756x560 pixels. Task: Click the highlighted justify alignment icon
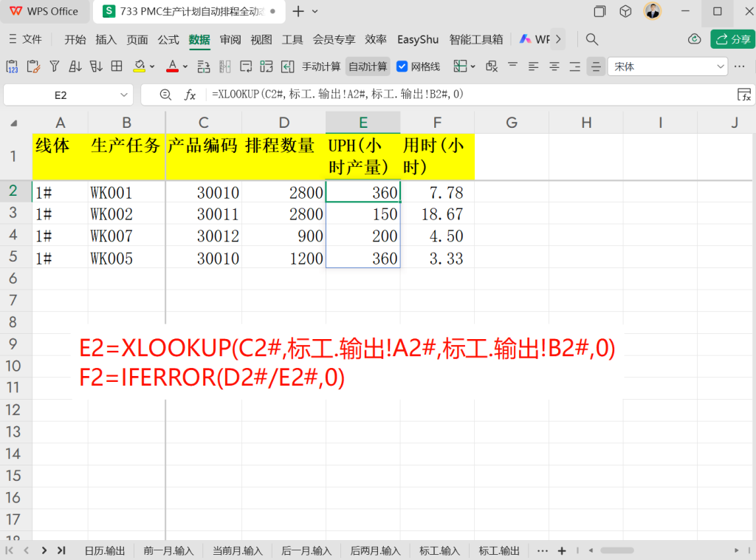click(596, 66)
